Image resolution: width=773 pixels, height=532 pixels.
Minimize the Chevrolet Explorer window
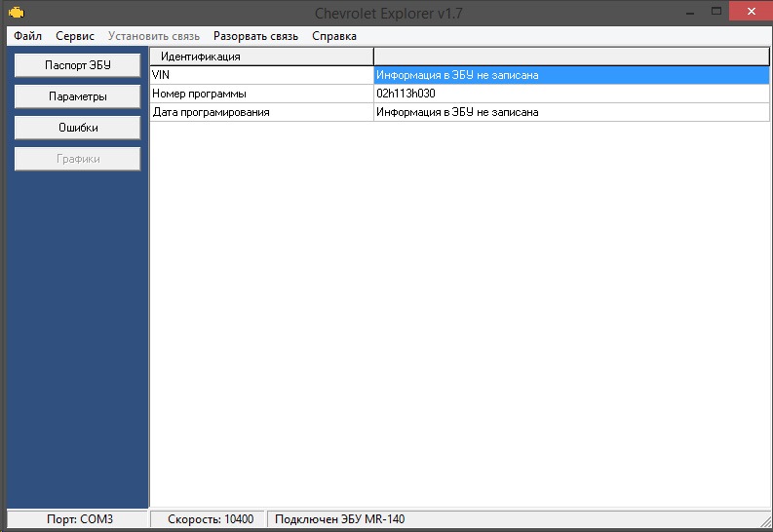point(690,12)
